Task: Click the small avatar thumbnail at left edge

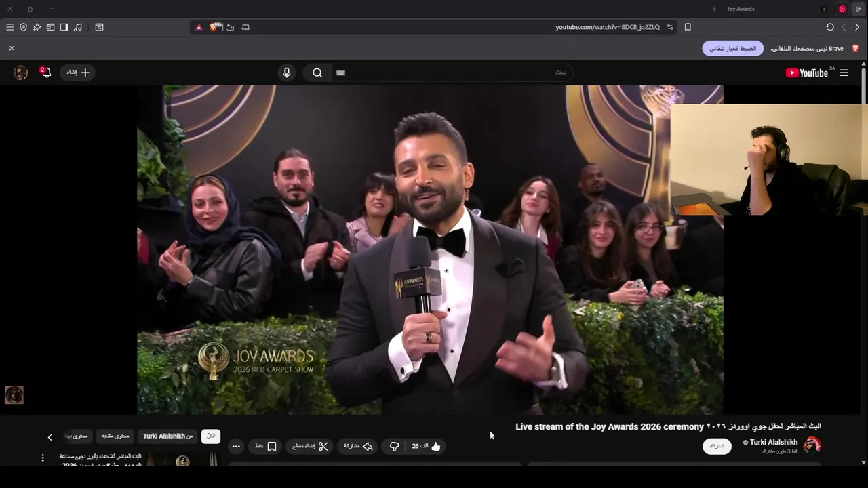Action: (x=14, y=394)
